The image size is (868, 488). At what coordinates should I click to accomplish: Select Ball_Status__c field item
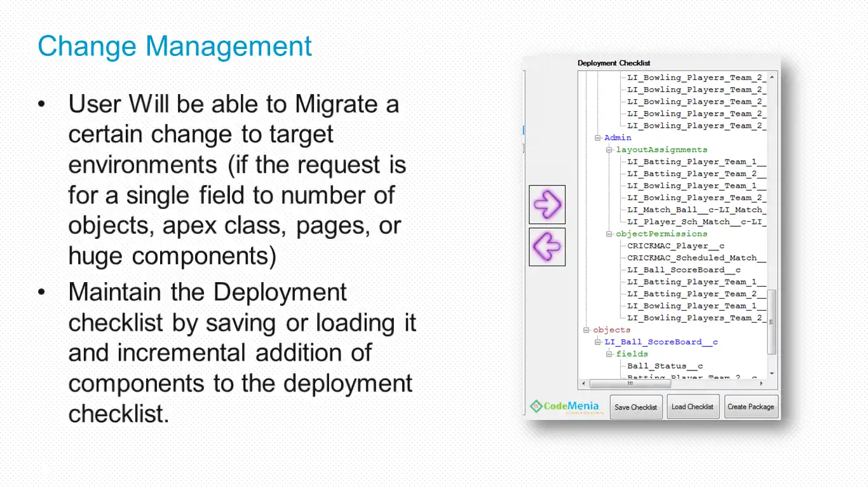tap(665, 366)
